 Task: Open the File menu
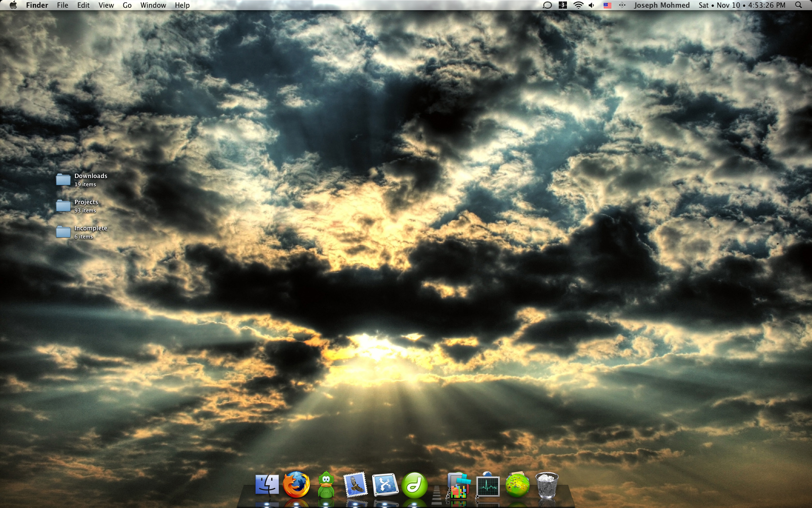pyautogui.click(x=62, y=5)
